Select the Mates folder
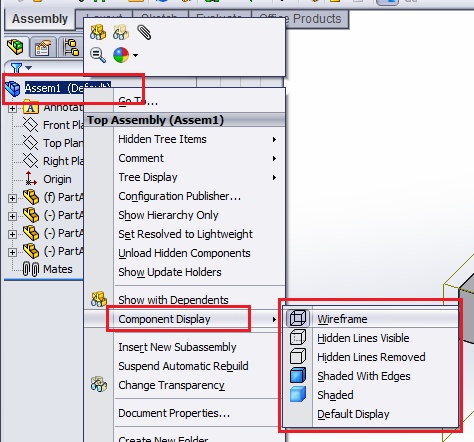Image resolution: width=474 pixels, height=442 pixels. coord(58,269)
